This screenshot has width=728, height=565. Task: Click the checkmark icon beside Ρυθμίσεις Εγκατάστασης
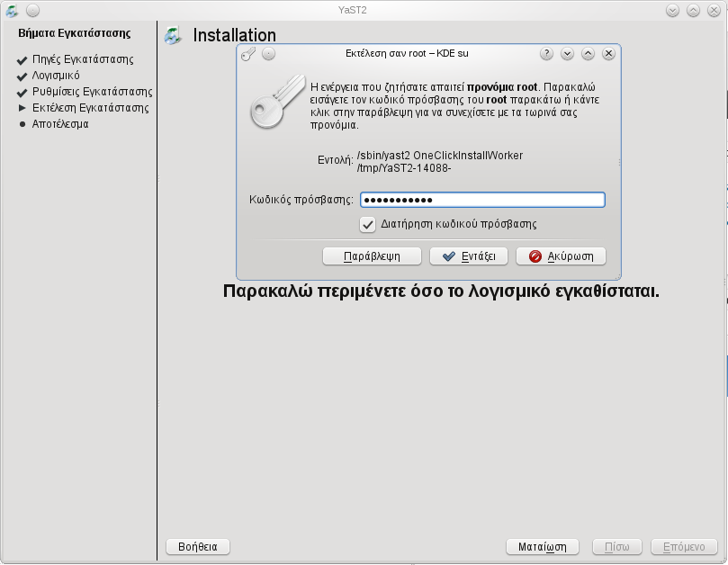click(x=22, y=93)
